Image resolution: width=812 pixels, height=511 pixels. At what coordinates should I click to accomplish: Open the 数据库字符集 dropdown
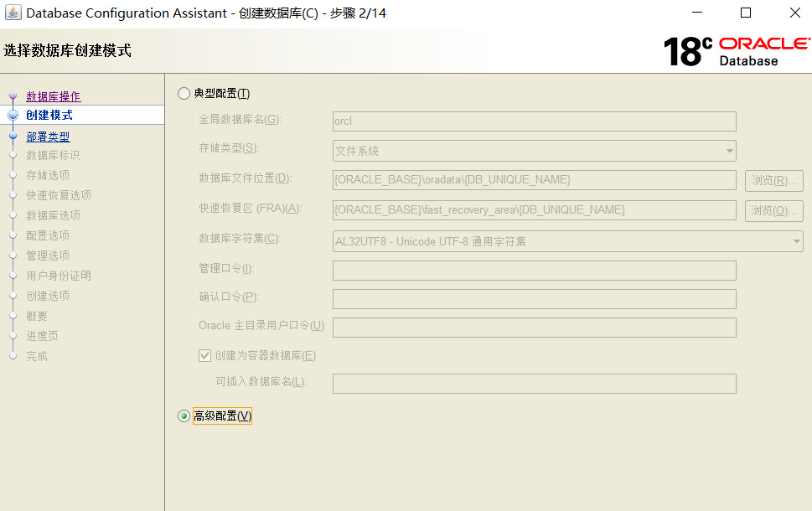point(568,241)
